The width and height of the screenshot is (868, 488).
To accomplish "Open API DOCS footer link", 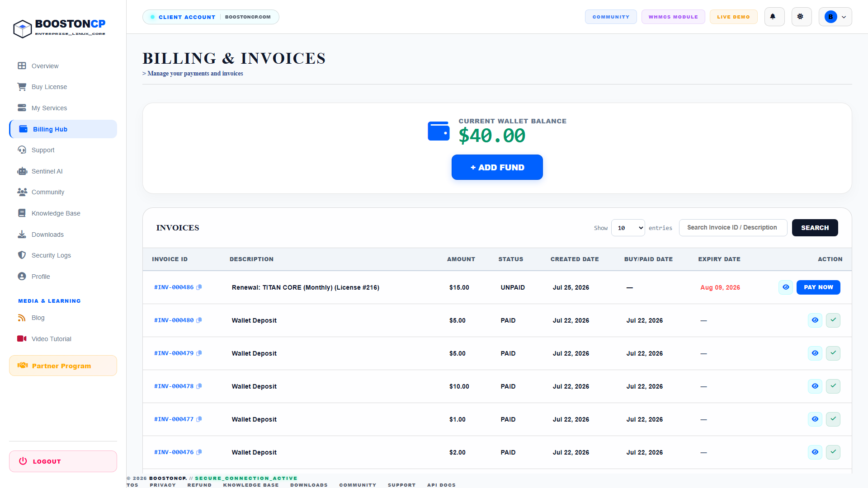I will click(x=441, y=485).
